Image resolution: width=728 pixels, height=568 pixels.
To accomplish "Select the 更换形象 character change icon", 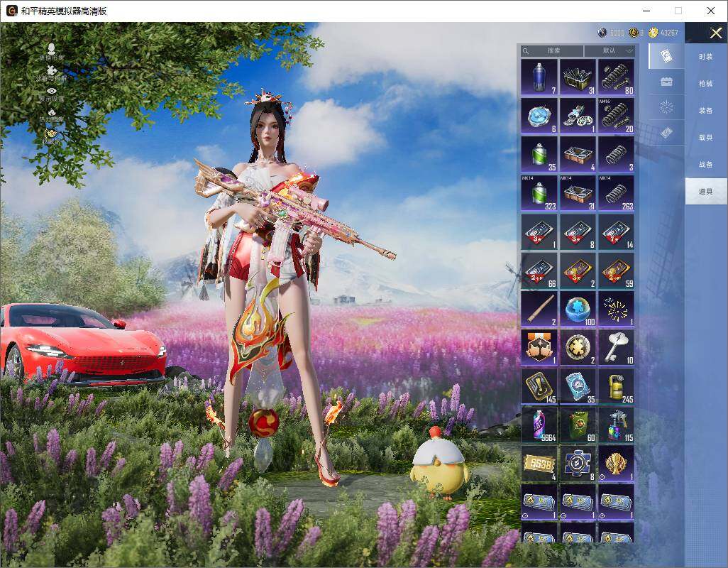I will coord(51,50).
